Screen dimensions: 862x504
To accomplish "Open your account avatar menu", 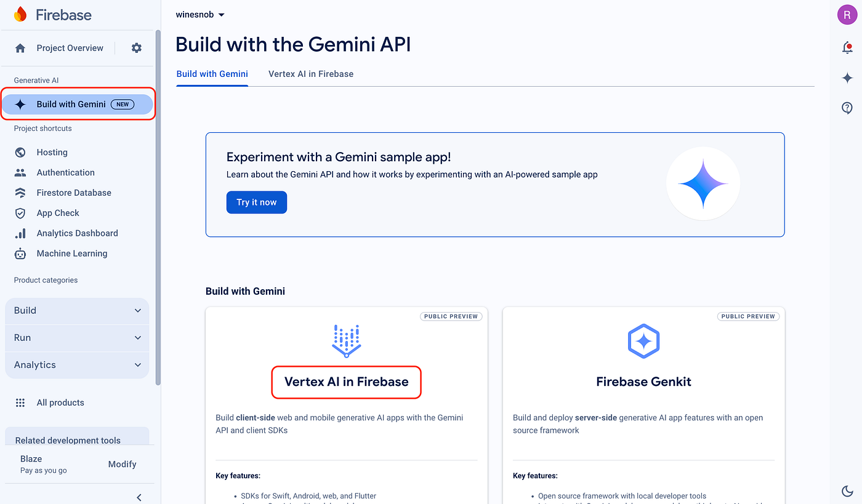I will coord(847,14).
